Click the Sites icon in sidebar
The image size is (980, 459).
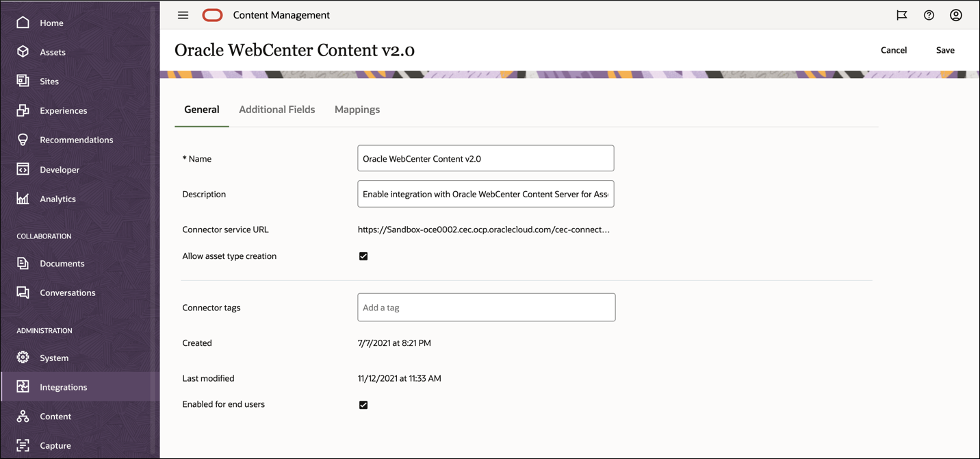tap(23, 81)
